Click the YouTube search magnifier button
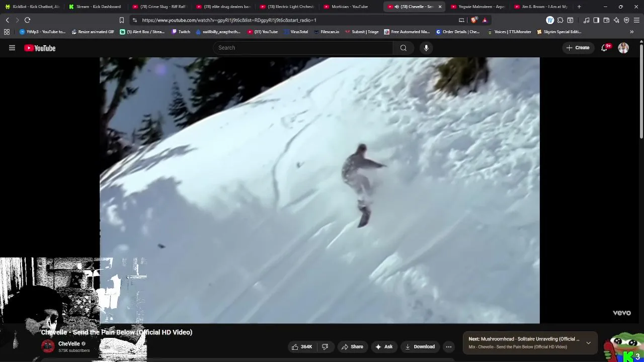Image resolution: width=644 pixels, height=362 pixels. pos(403,48)
